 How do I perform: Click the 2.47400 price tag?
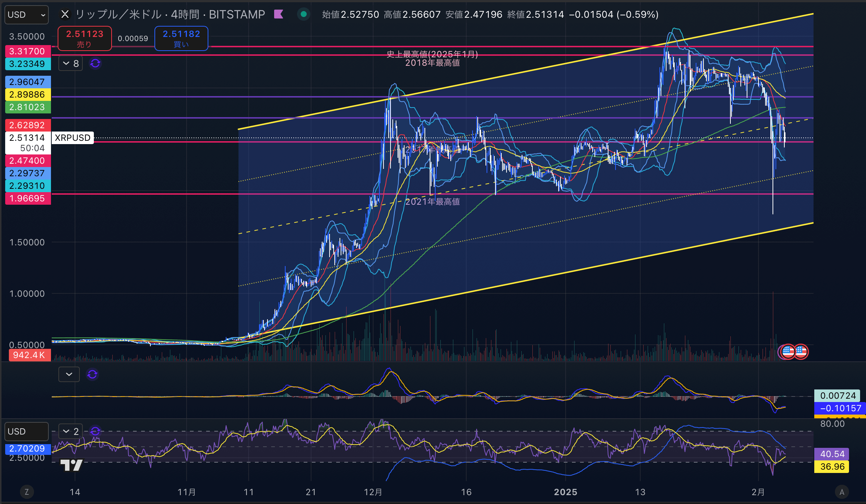[28, 161]
